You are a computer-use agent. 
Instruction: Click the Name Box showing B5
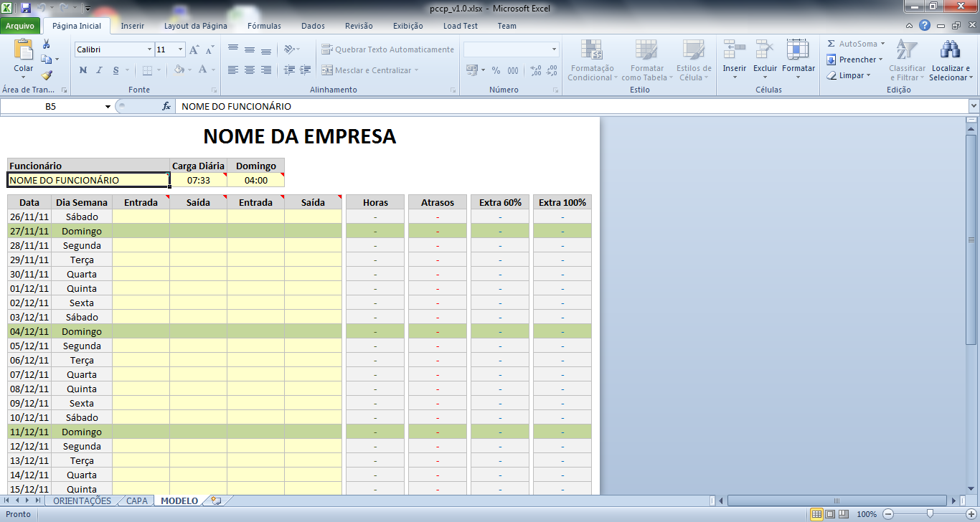51,106
